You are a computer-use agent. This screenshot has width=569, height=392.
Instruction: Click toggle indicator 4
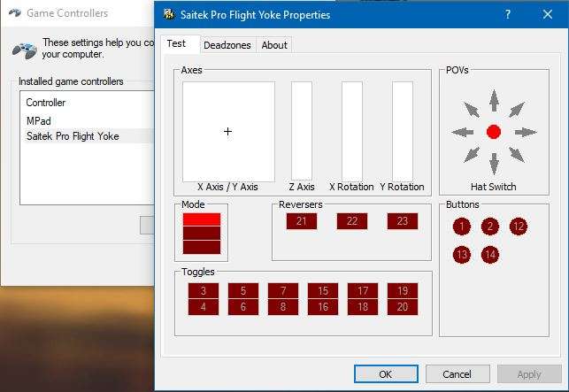point(204,307)
